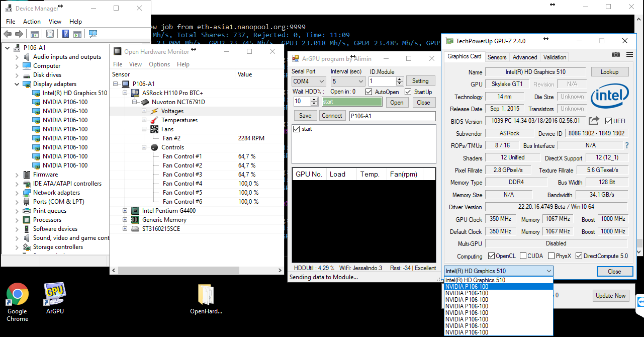Viewport: 644px width, 337px height.
Task: Open Device Manager Help via question mark icon
Action: [66, 34]
